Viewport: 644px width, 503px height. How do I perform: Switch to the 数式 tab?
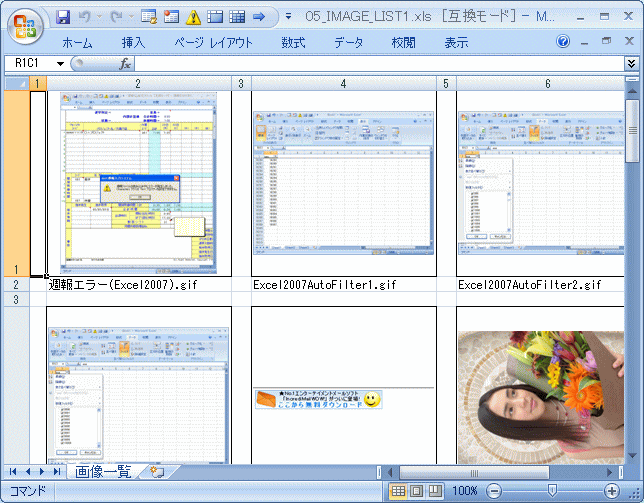293,42
